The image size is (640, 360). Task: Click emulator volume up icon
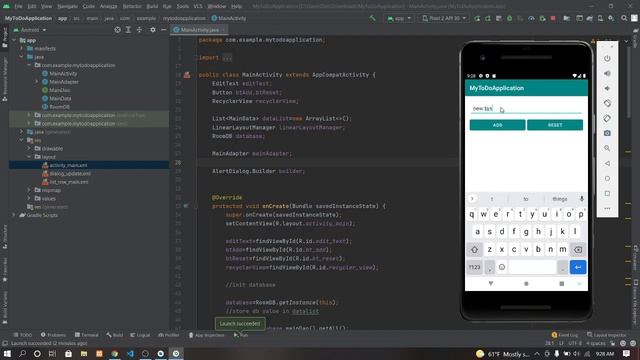[607, 73]
